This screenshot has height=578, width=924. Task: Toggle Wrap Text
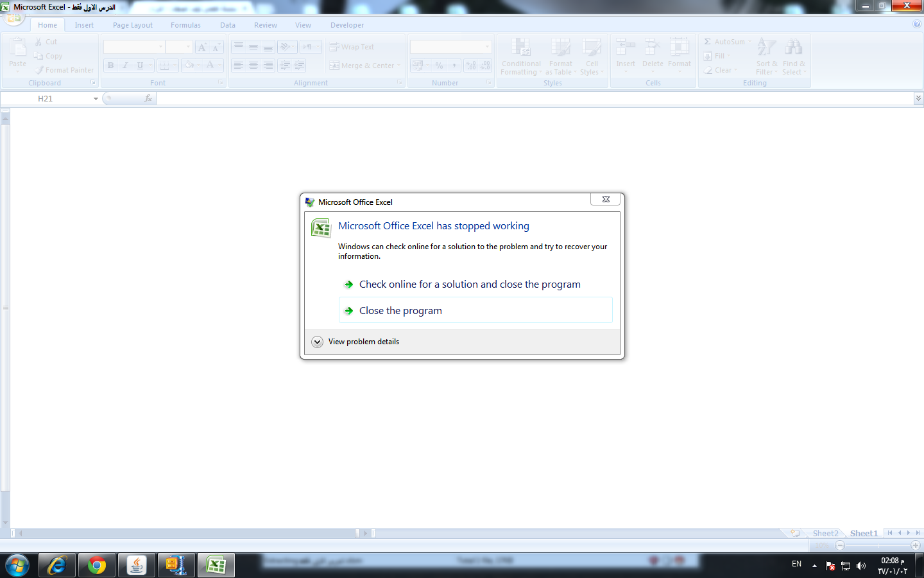pyautogui.click(x=352, y=47)
